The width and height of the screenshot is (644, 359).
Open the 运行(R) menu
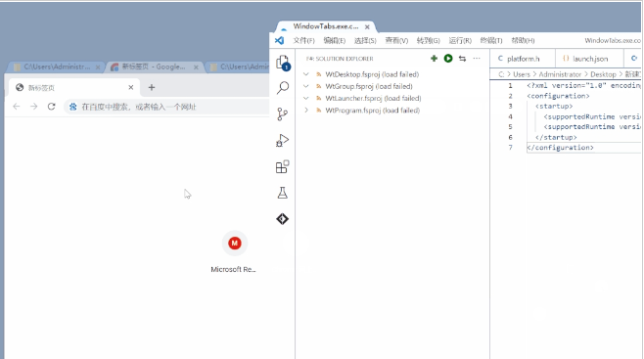[x=460, y=40]
